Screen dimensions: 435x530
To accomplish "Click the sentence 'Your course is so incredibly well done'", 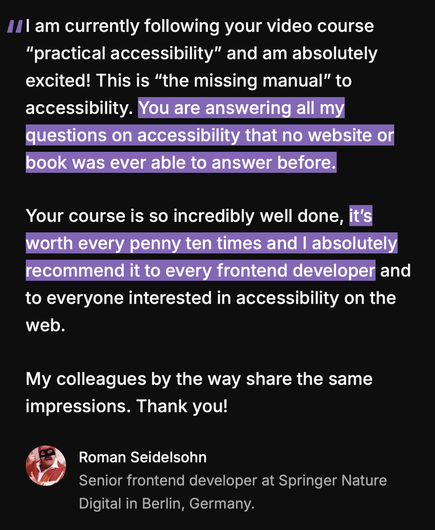I will point(183,216).
